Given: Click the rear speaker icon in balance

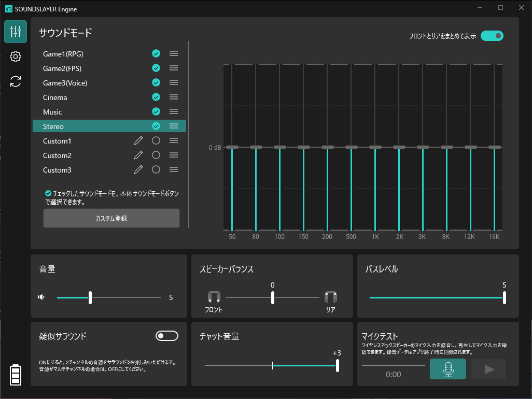Looking at the screenshot, I should tap(331, 297).
